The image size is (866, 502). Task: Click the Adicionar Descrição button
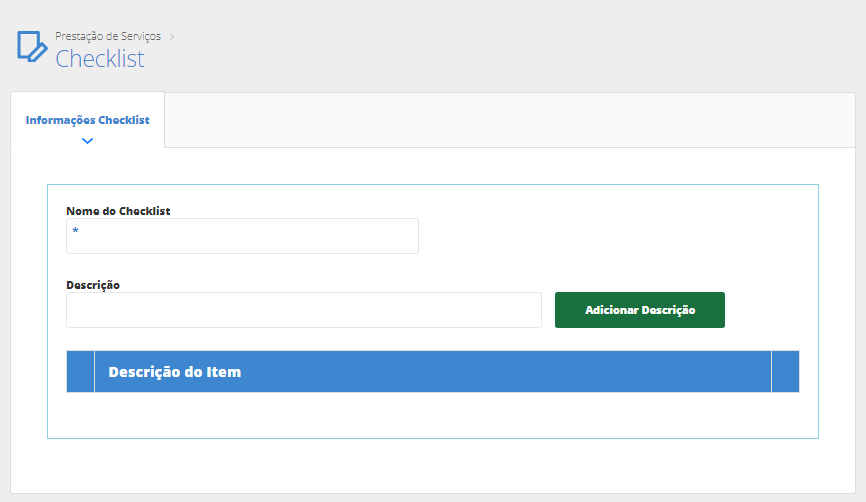click(x=640, y=310)
